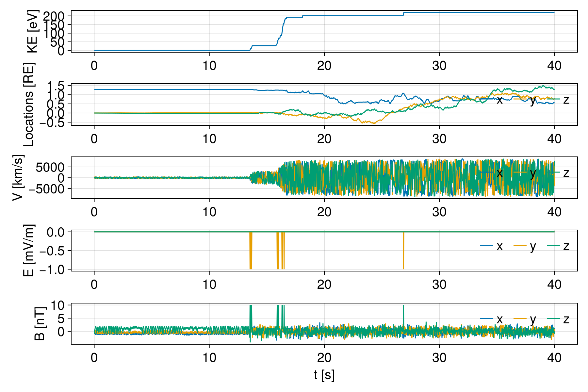This screenshot has width=588, height=392.
Task: Click the 0 tick below the KE panel
Action: click(94, 66)
